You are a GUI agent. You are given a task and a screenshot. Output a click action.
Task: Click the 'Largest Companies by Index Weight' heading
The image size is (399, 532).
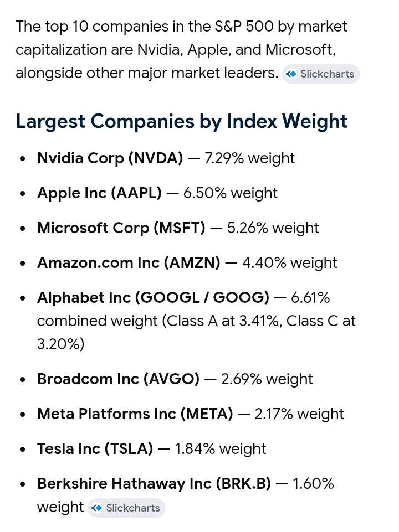coord(182,121)
